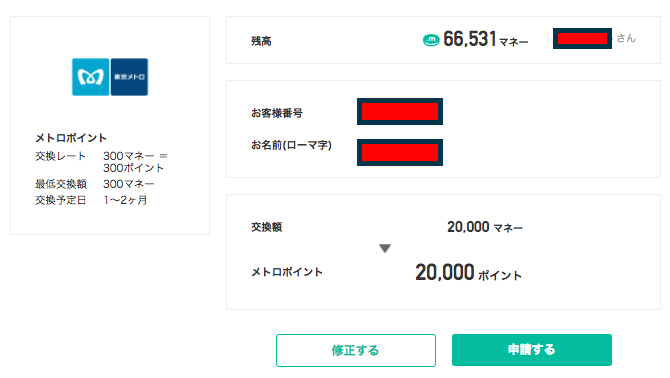Click the 交換予定日 label
Screen dimensions: 670x378
pos(61,200)
